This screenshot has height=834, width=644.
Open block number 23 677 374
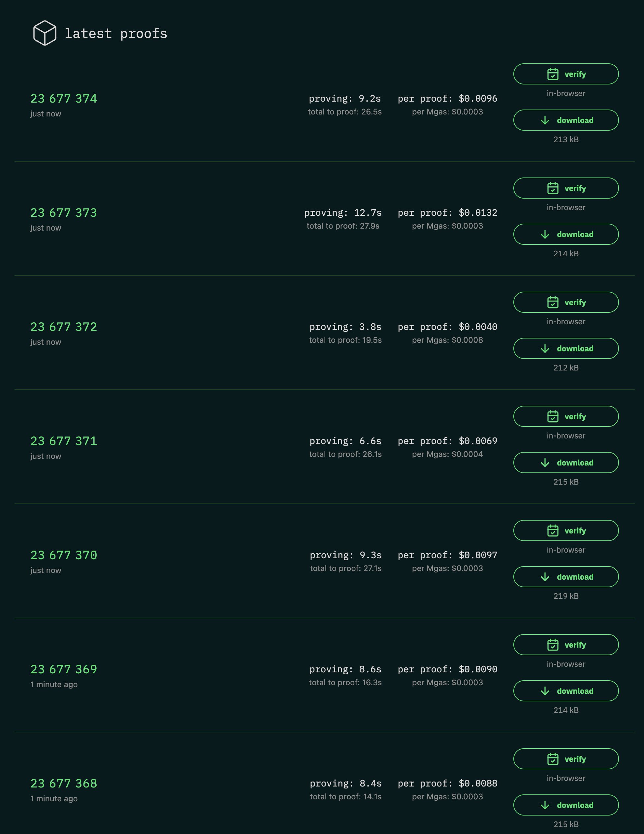[64, 99]
